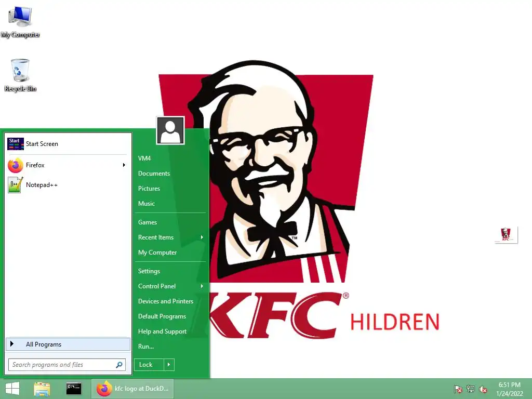The image size is (532, 399).
Task: Open Music from the Start menu
Action: [146, 204]
